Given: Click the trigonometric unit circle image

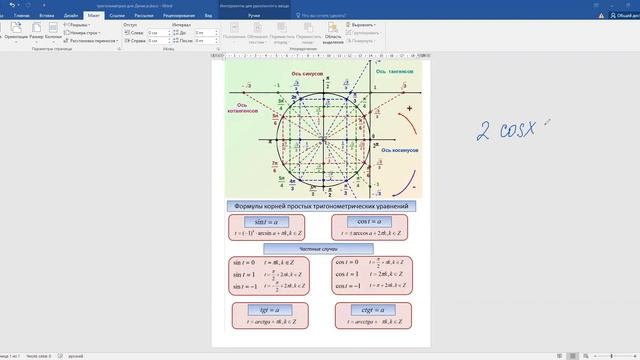Looking at the screenshot, I should coord(323,129).
